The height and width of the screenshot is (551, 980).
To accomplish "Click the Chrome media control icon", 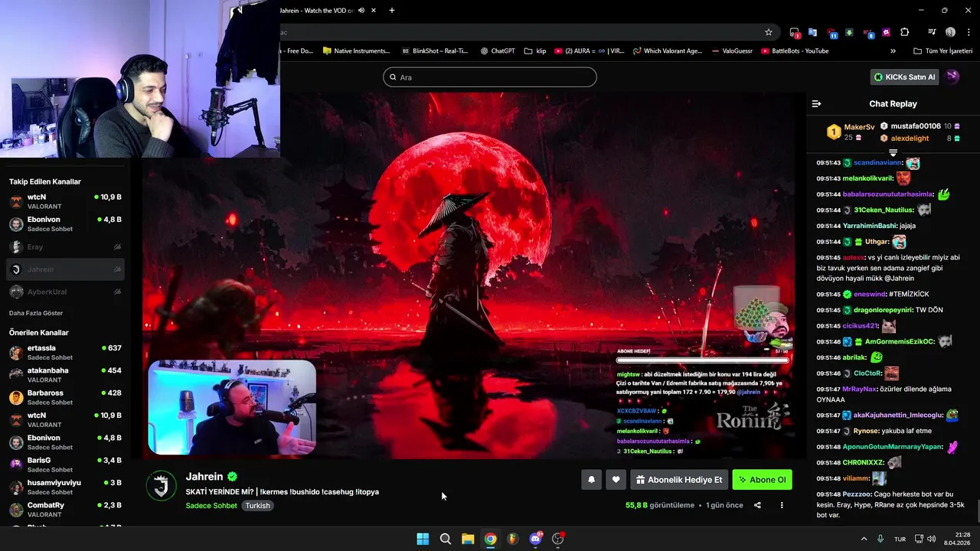I will tap(932, 32).
